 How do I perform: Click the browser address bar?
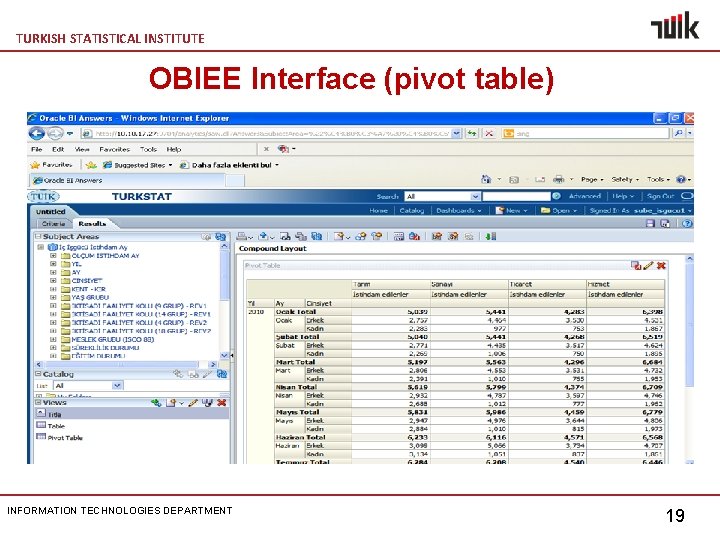(272, 134)
